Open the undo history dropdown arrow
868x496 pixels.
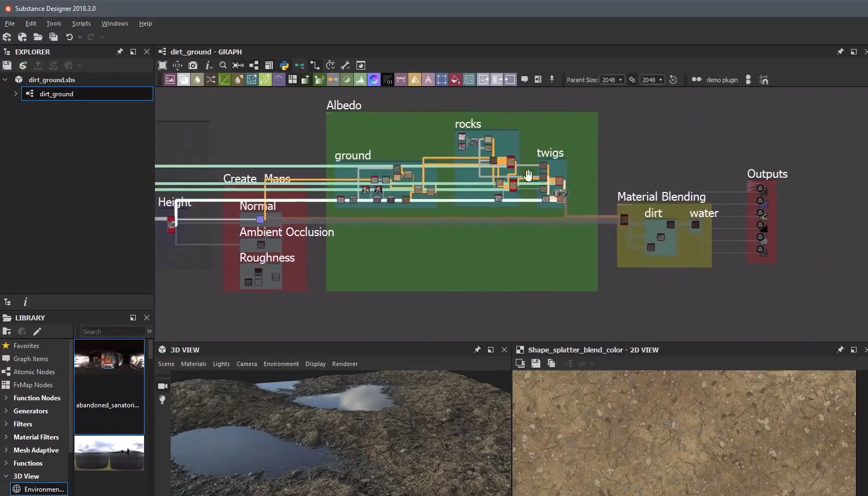click(80, 37)
